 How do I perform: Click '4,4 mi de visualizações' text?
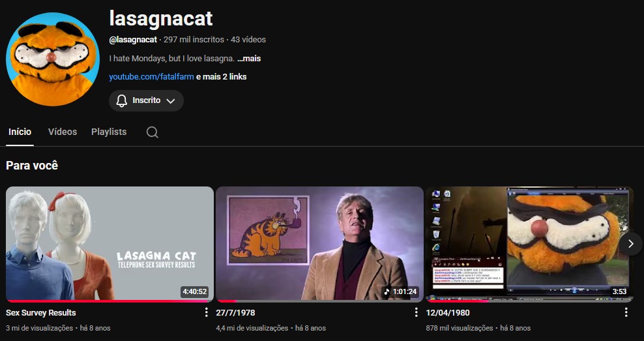(252, 328)
